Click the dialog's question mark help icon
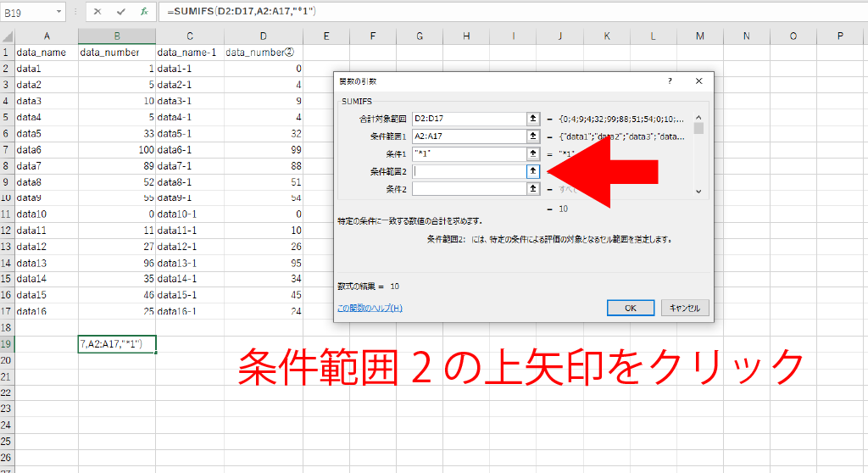868x473 pixels. [x=670, y=81]
